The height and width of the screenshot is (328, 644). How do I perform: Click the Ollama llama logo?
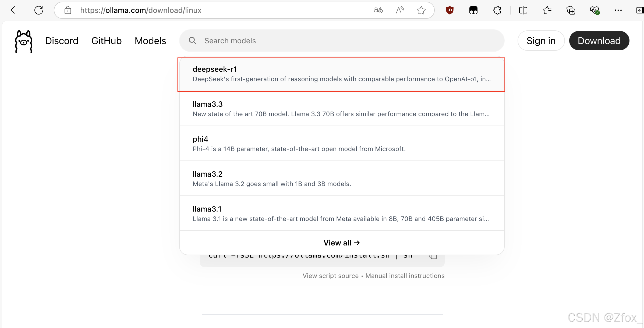pos(24,41)
